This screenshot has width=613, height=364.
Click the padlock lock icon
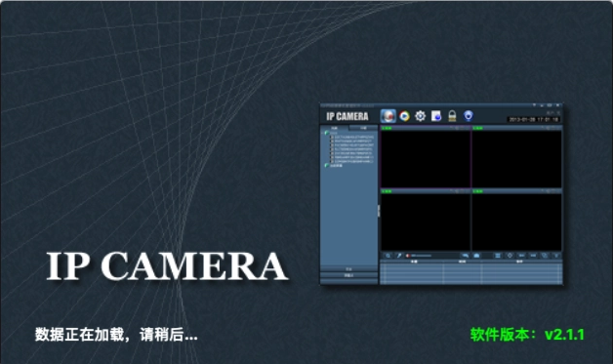452,116
